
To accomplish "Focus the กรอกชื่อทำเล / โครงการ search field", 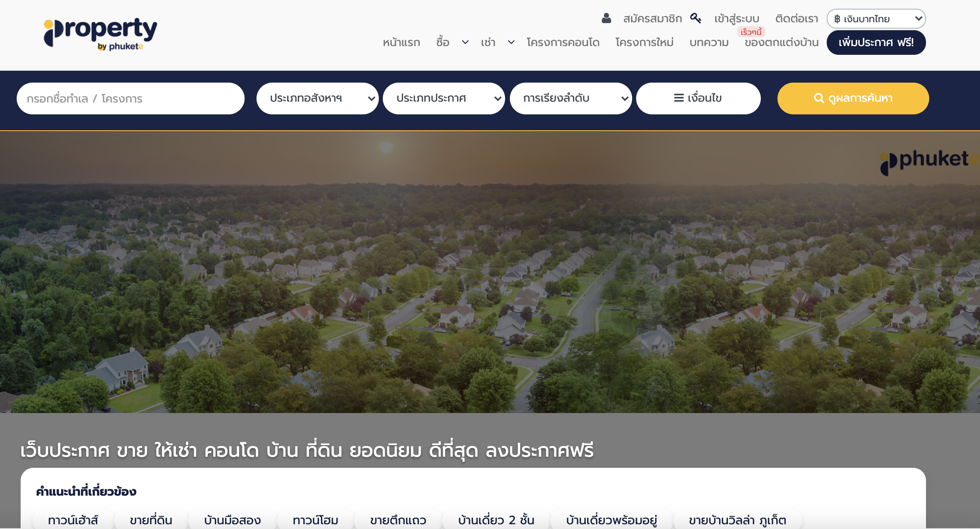I will point(130,98).
